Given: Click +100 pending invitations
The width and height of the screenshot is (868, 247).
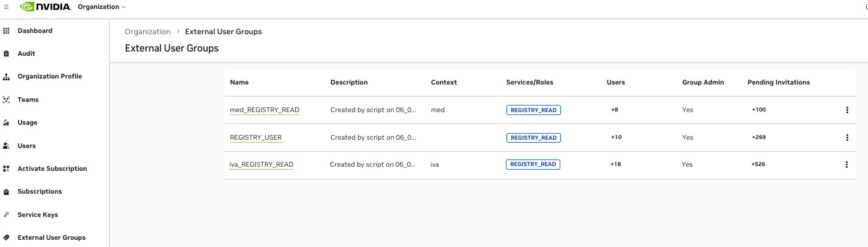Looking at the screenshot, I should tap(758, 110).
